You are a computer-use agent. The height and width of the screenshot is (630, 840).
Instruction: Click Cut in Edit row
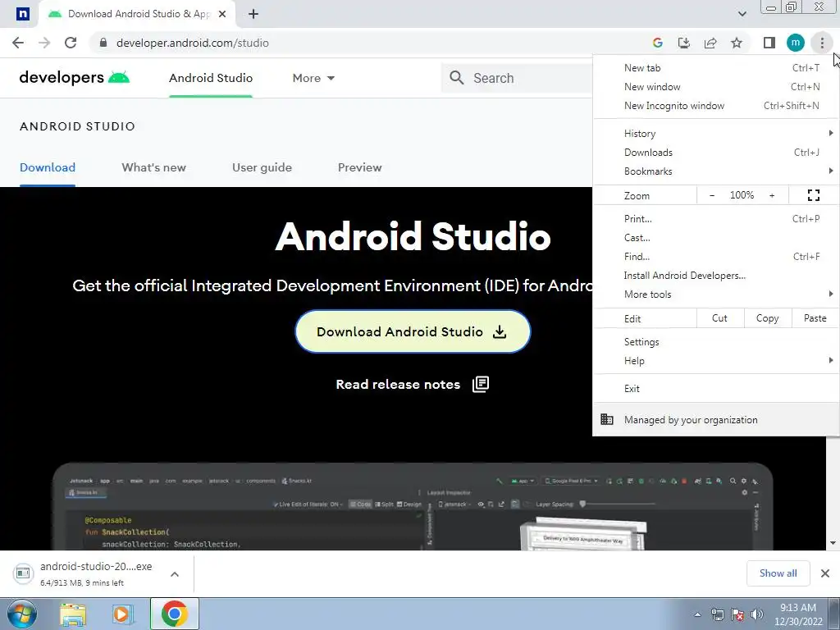click(720, 318)
